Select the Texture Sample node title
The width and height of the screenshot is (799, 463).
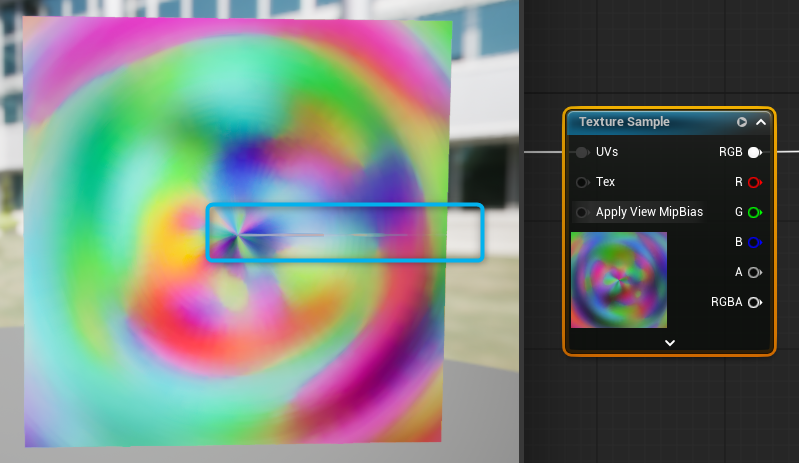624,122
